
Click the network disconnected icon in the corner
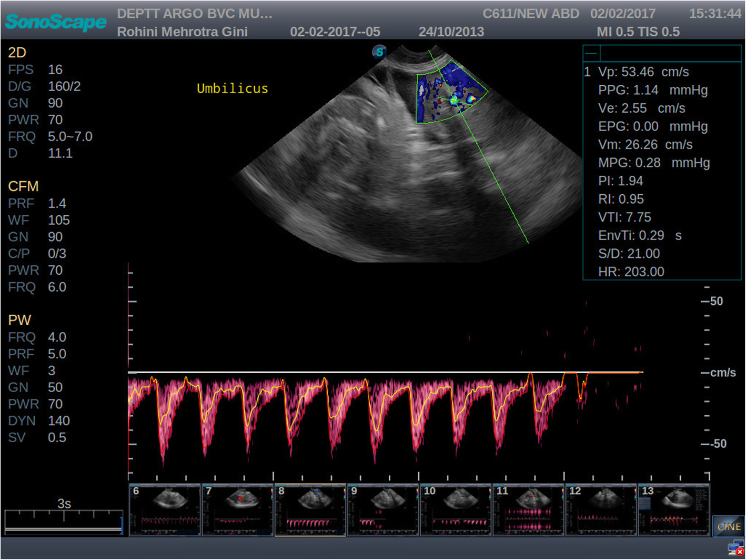click(735, 548)
